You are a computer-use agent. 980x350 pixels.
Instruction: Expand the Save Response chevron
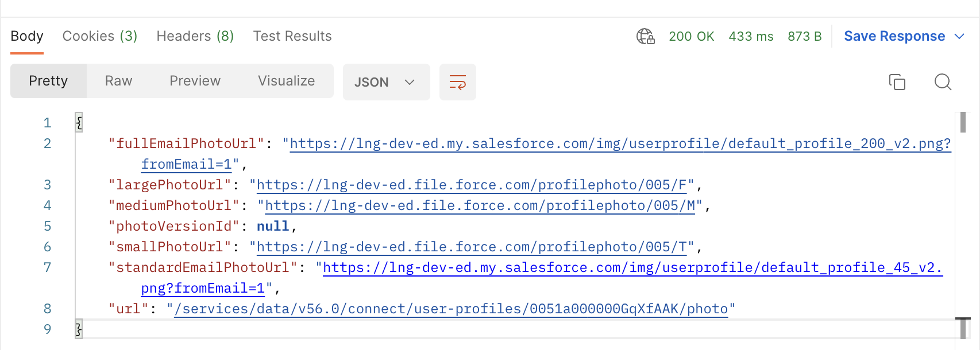click(959, 36)
